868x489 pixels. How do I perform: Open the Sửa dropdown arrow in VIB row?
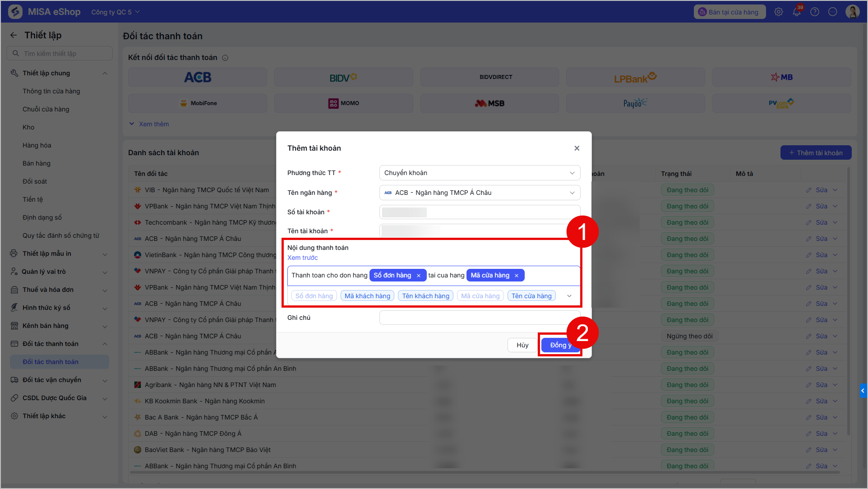click(835, 190)
